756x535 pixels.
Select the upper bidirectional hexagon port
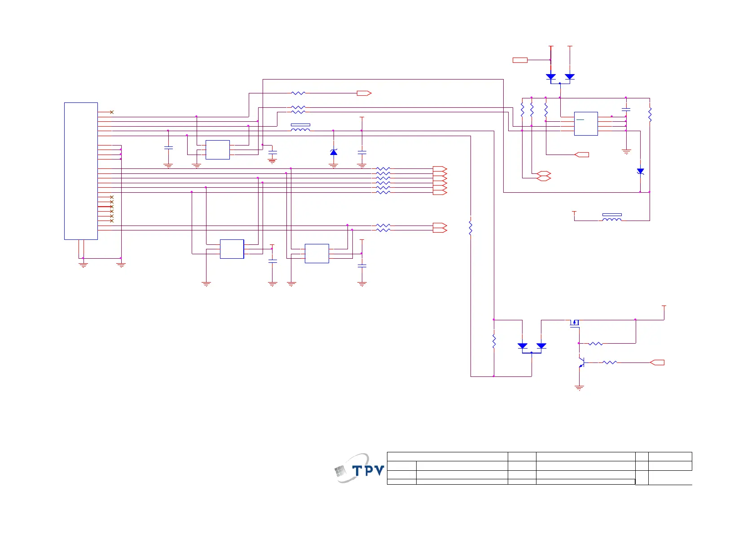click(x=544, y=173)
